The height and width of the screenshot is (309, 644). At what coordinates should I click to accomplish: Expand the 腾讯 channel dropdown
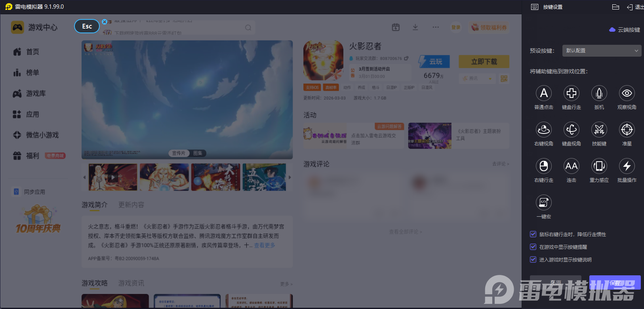[x=477, y=78]
